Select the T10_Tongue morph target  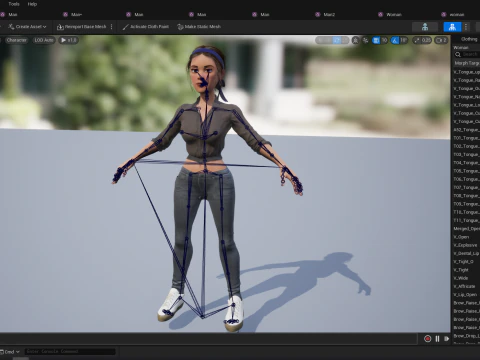coord(466,212)
